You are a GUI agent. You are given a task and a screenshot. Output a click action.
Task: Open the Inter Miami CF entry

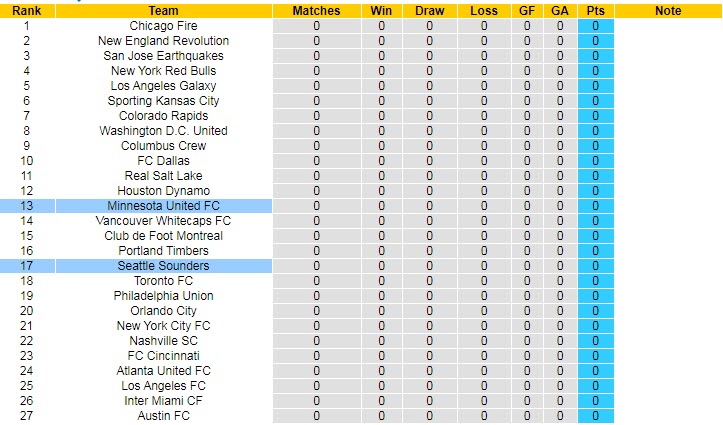click(x=163, y=401)
